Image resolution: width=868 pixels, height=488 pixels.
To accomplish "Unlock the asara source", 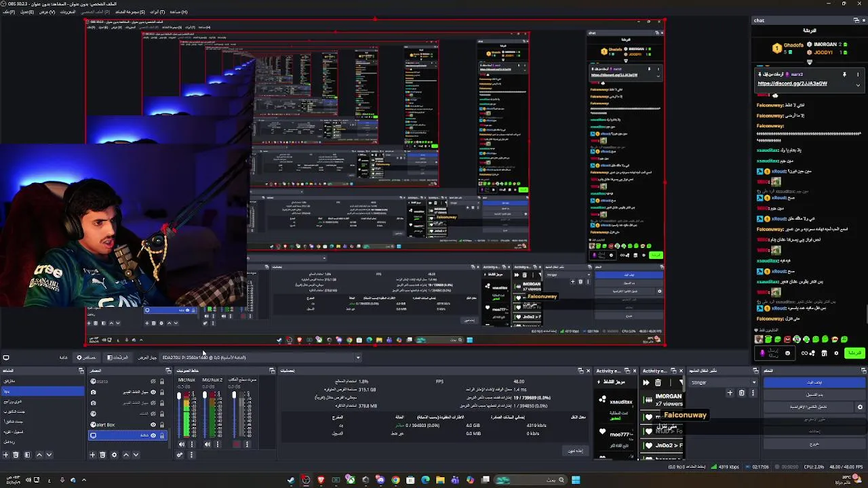I will pos(162,382).
